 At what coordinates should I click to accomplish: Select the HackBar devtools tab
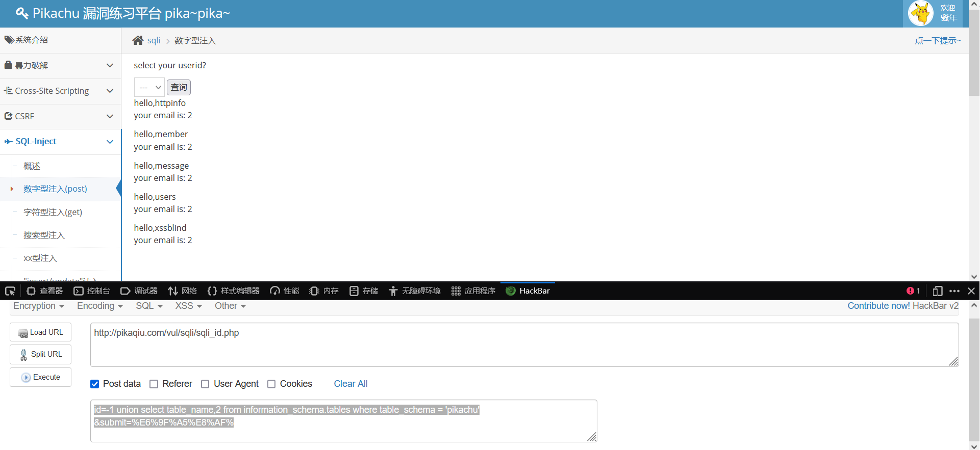[527, 291]
